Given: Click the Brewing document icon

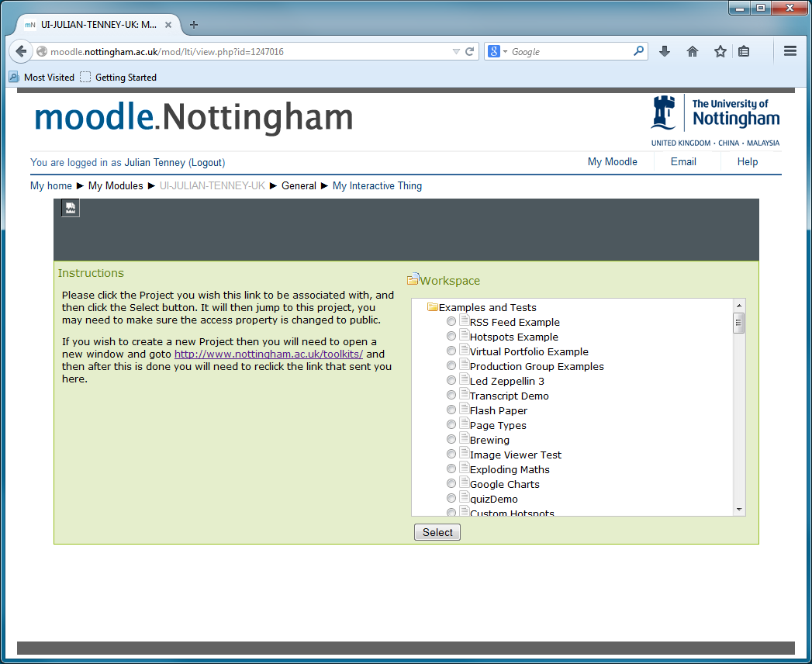Looking at the screenshot, I should [464, 437].
